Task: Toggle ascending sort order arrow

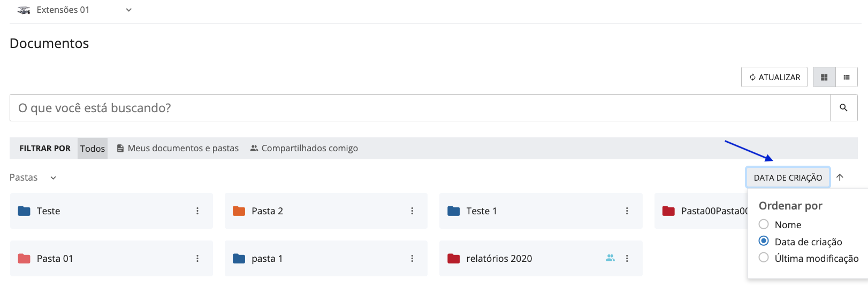Action: click(x=840, y=177)
